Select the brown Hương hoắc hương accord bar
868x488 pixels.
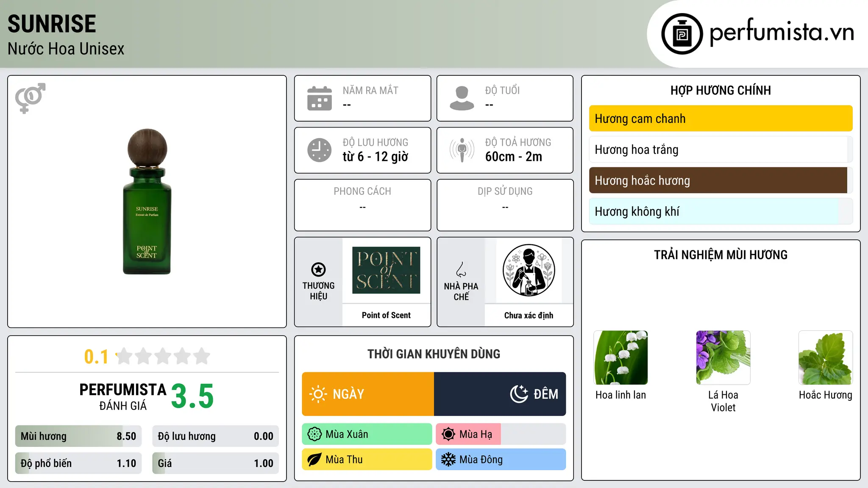coord(721,180)
